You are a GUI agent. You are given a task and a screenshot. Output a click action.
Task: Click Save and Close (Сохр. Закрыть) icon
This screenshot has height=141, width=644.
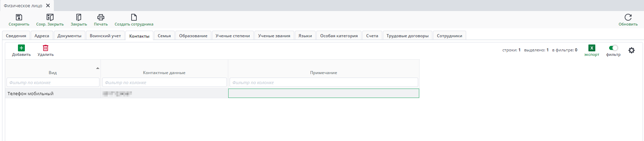point(50,17)
